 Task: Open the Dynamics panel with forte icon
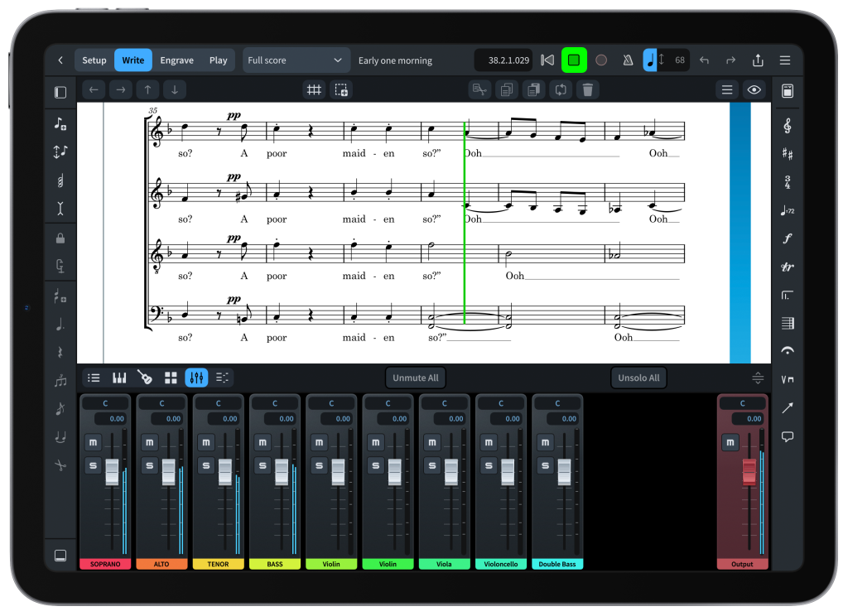pyautogui.click(x=787, y=238)
